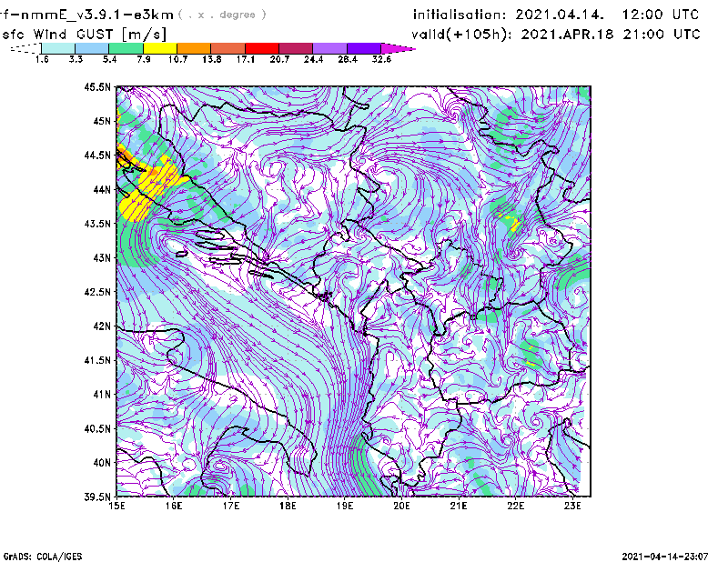728x562 pixels.
Task: Click the colorbar value '20.7'
Action: (x=279, y=59)
